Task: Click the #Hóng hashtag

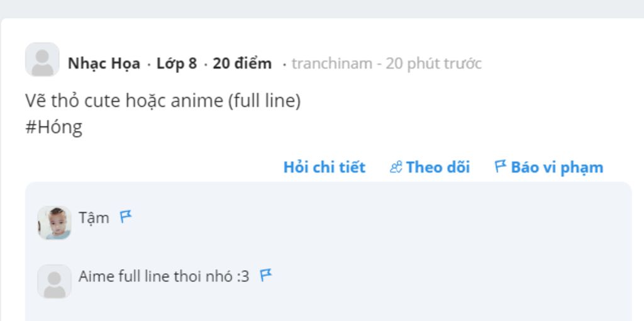Action: [x=54, y=127]
